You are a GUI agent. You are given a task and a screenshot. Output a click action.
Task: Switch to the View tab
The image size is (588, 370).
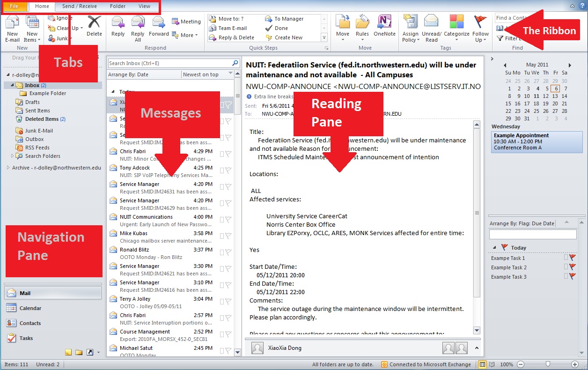click(144, 7)
